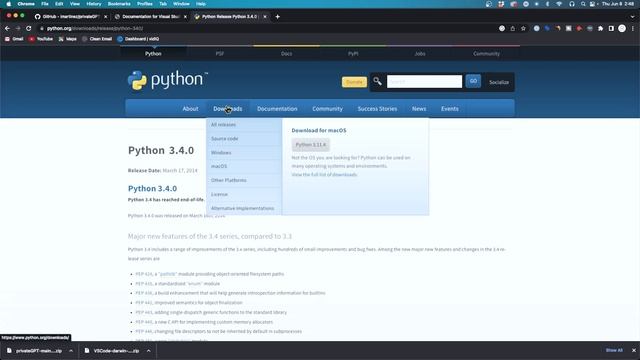
Task: Click the GO search button
Action: (x=473, y=81)
